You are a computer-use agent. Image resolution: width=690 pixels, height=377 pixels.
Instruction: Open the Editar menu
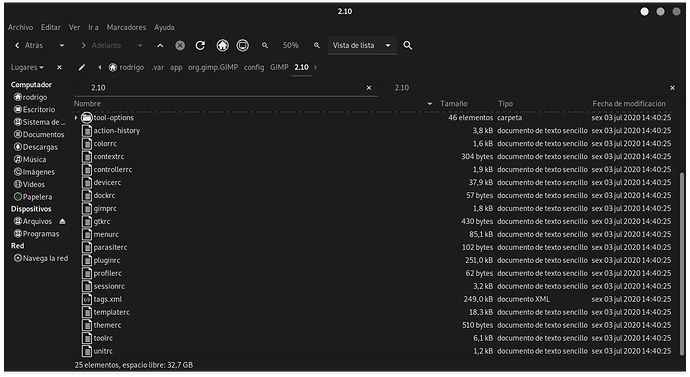[51, 27]
